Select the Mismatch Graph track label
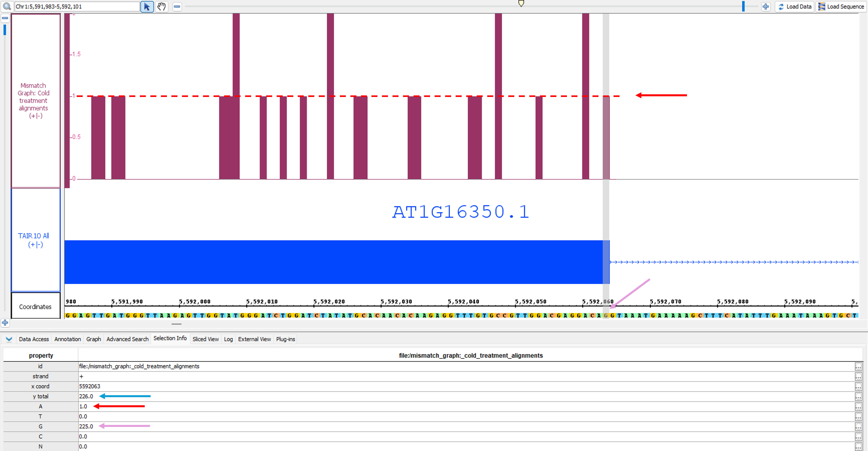Image resolution: width=868 pixels, height=451 pixels. 36,100
